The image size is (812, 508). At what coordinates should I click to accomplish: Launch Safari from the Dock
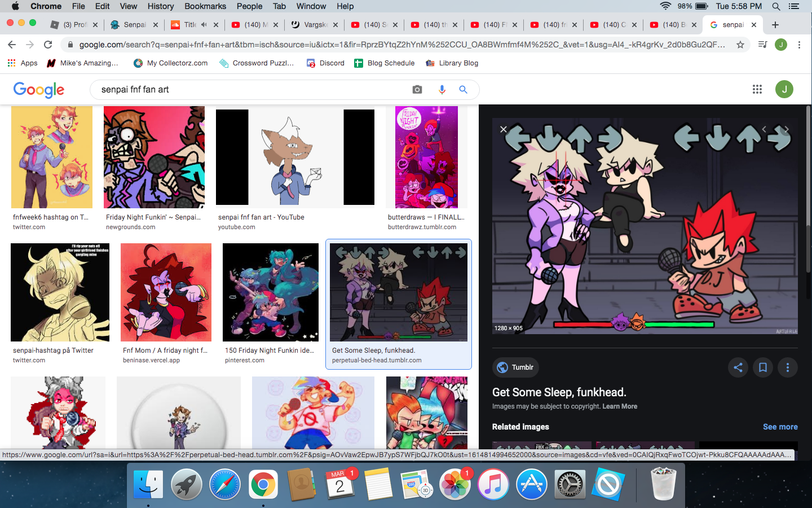(225, 484)
